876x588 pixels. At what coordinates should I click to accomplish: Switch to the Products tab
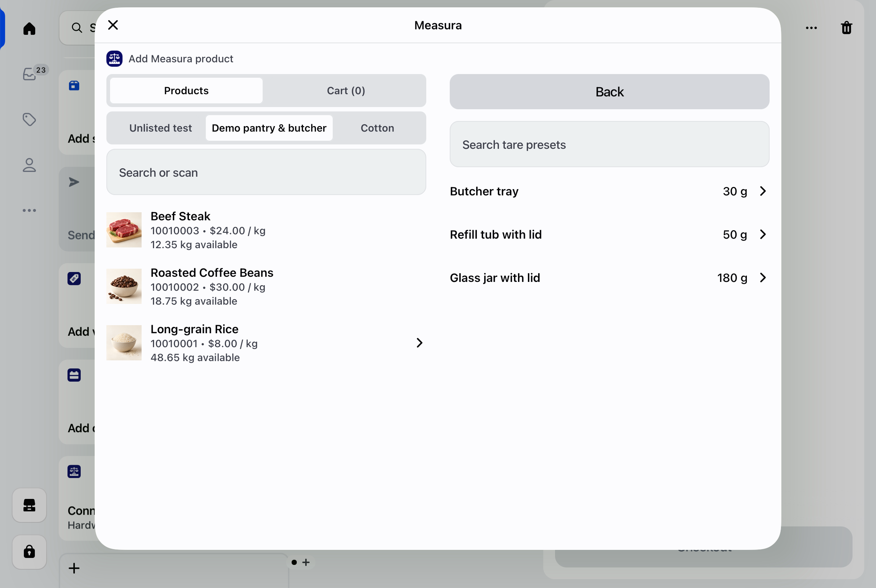(186, 91)
